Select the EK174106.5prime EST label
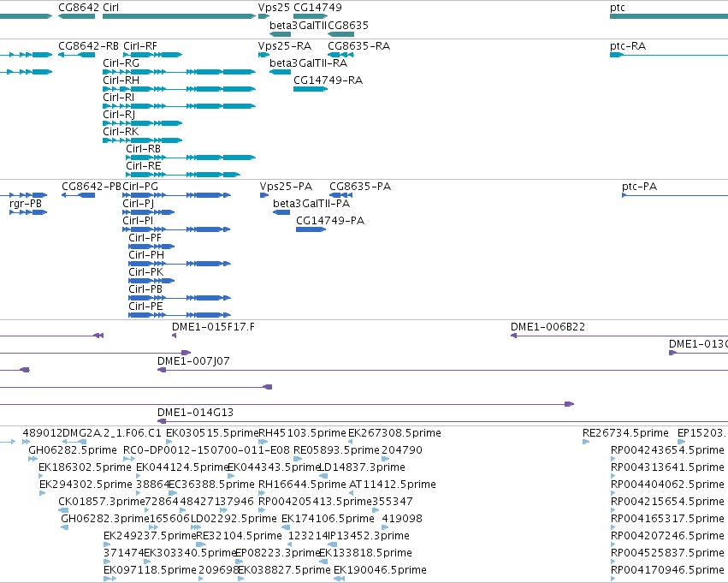728x583 pixels. click(328, 519)
